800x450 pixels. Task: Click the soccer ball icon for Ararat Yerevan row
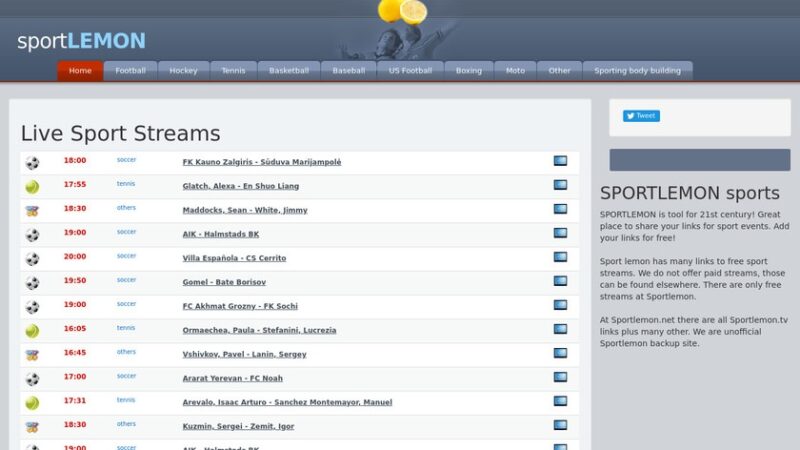coord(32,379)
